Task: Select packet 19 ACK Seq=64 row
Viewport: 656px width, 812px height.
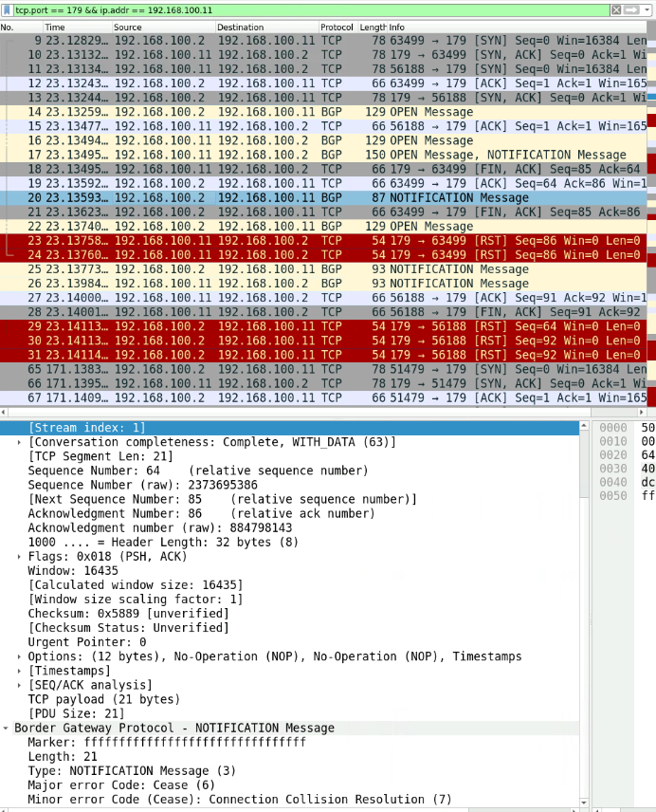Action: (x=323, y=183)
